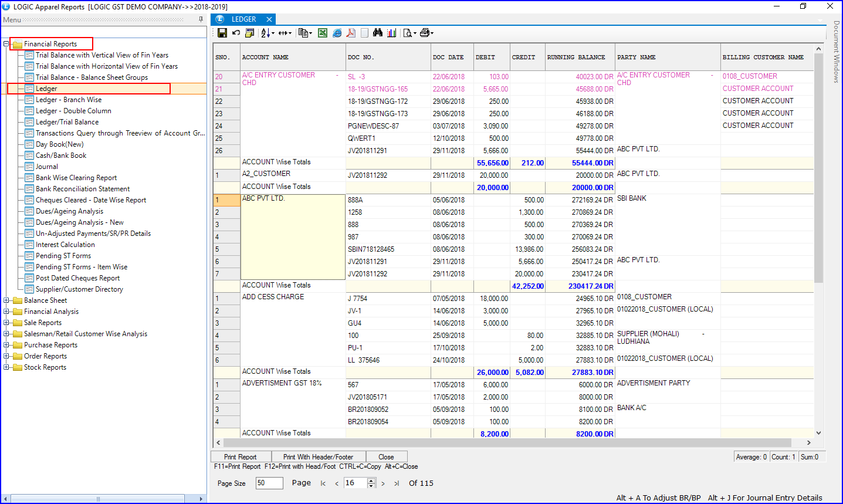Pin the Menu panel with pushpin
Screen dimensions: 843x504
pos(201,19)
